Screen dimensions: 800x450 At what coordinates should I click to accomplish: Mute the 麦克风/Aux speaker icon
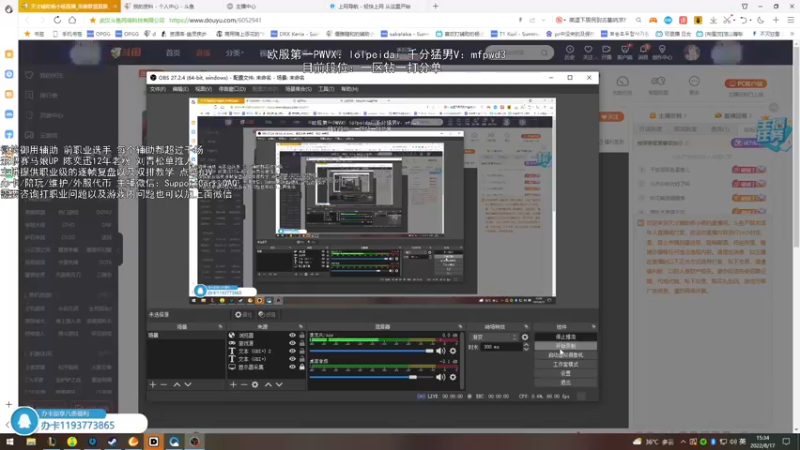(x=440, y=351)
